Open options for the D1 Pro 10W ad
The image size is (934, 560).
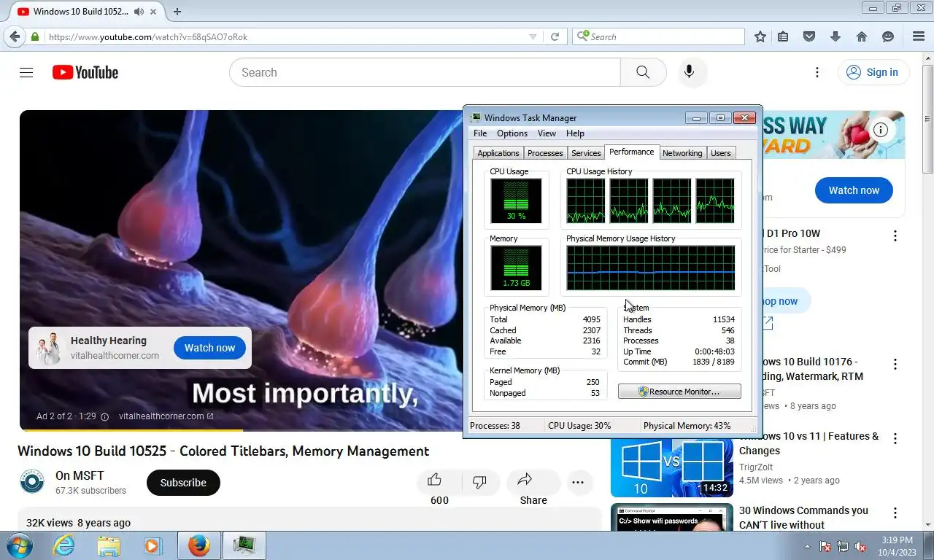click(895, 236)
